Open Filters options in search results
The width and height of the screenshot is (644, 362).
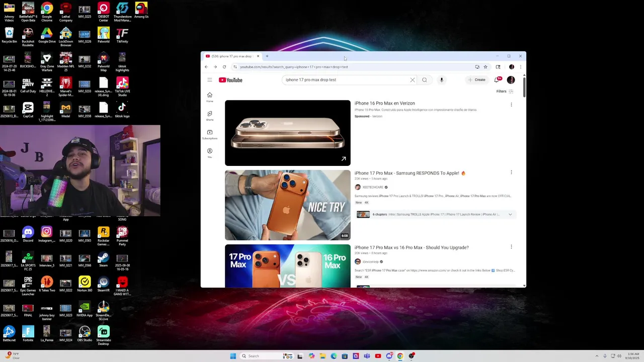click(505, 92)
